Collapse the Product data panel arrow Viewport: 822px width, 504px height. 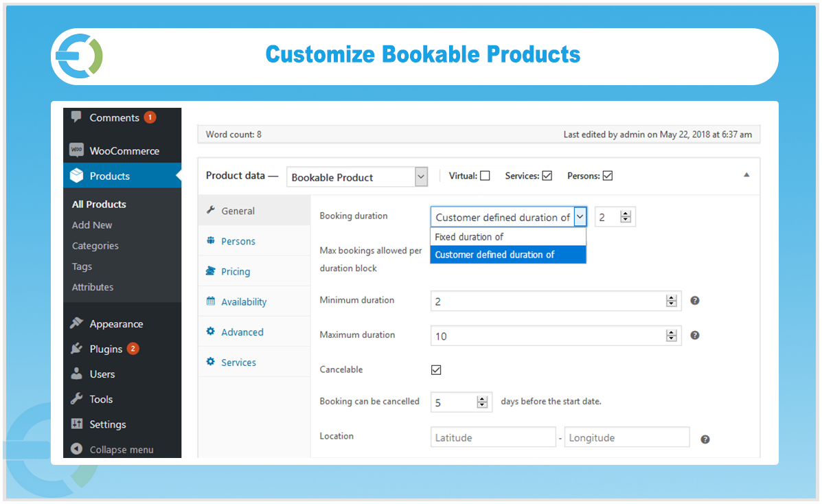(x=746, y=175)
